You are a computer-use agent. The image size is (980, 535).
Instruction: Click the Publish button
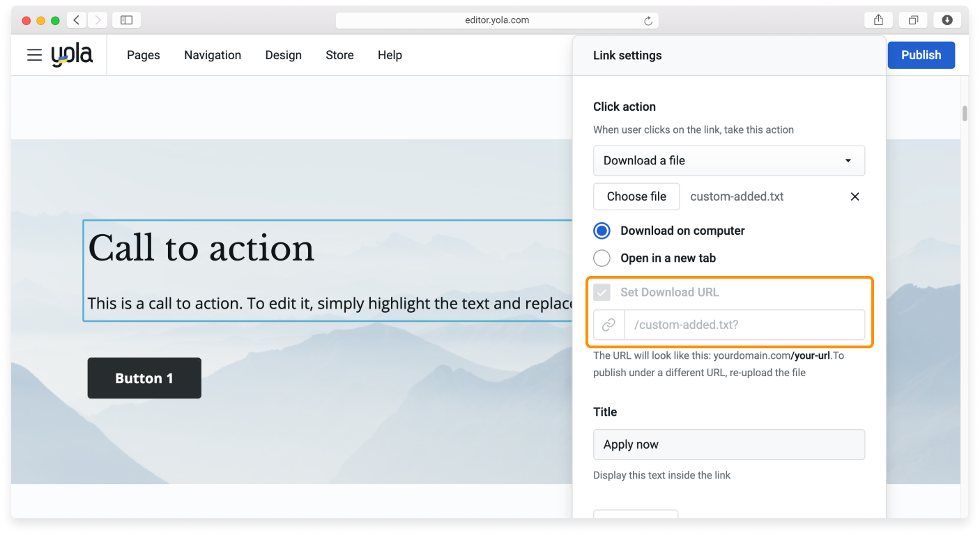(921, 55)
